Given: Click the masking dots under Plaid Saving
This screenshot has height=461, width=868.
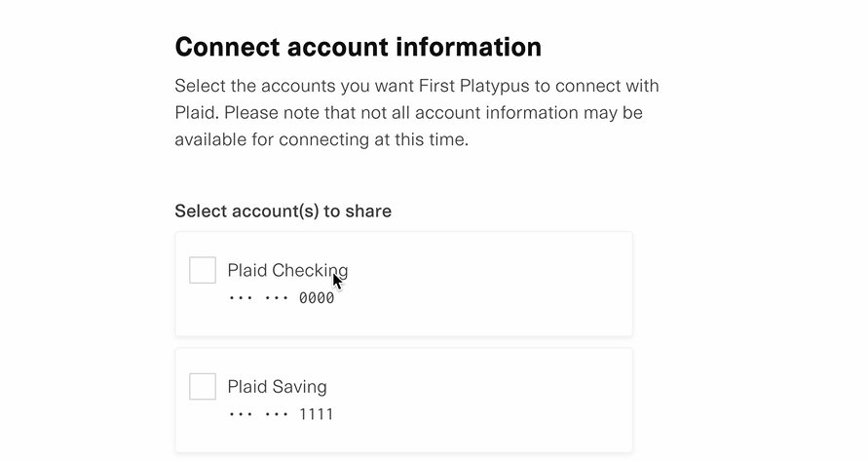Looking at the screenshot, I should point(258,414).
